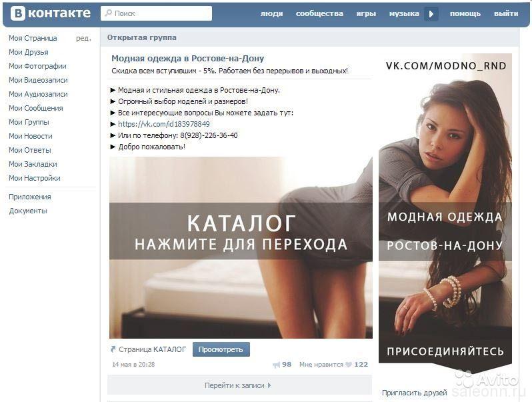Go to игры in top navigation
Image resolution: width=532 pixels, height=402 pixels.
tap(366, 13)
